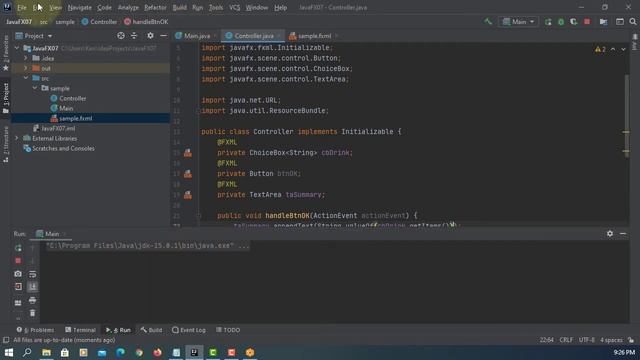This screenshot has width=640, height=360.
Task: Collapse the sample package node
Action: [x=35, y=88]
